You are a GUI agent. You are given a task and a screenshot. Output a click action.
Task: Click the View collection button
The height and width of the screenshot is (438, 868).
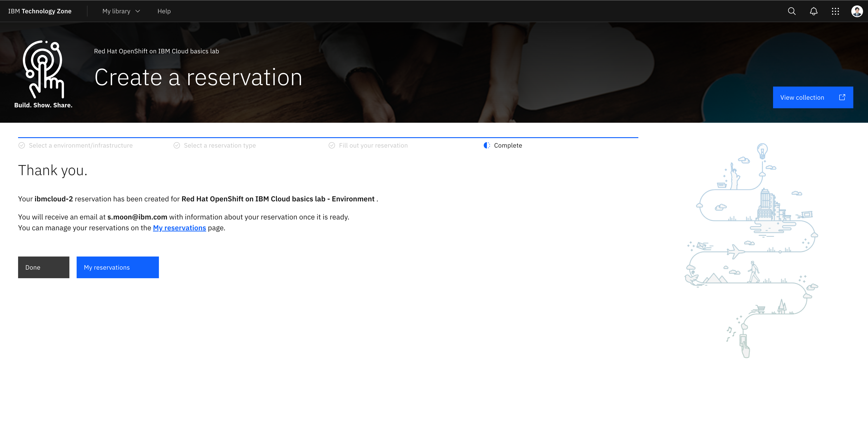(x=802, y=97)
